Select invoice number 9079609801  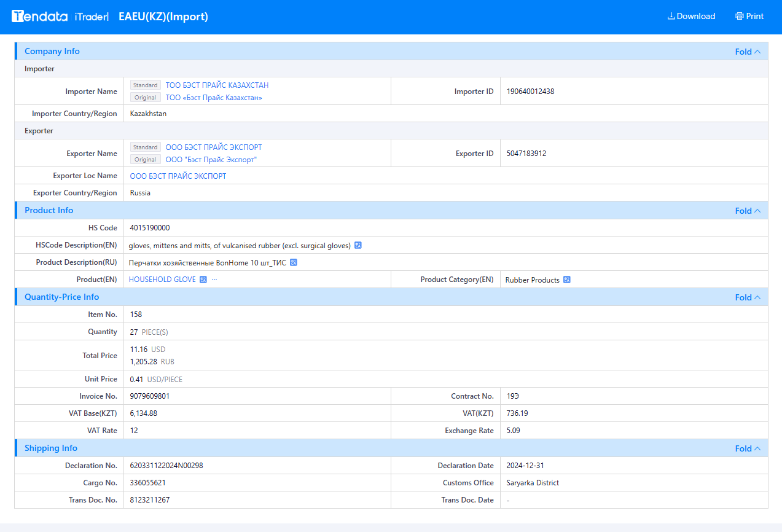[150, 396]
